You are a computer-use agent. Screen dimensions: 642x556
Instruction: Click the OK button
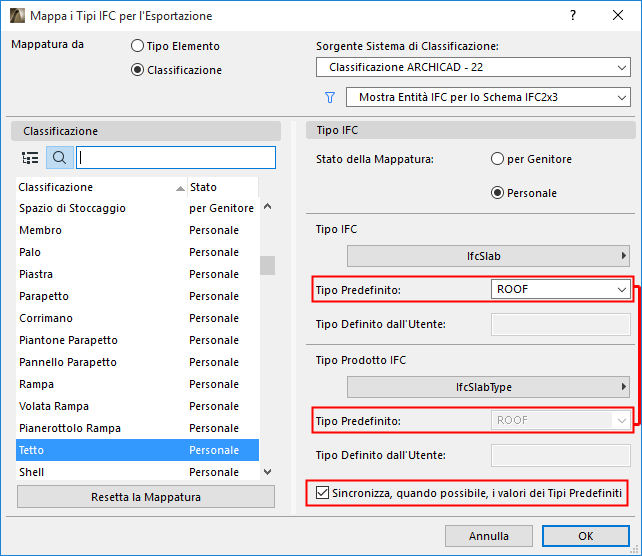(x=587, y=536)
